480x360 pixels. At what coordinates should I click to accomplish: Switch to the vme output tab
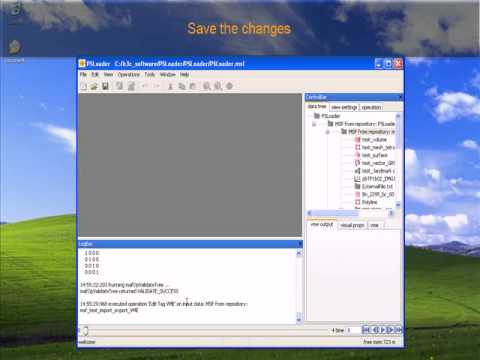pos(322,225)
